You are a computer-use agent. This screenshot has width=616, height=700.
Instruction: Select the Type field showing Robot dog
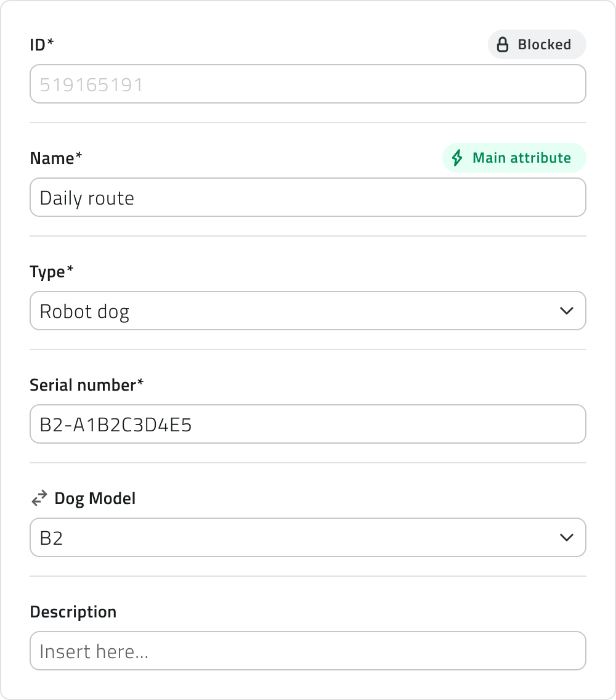296,311
